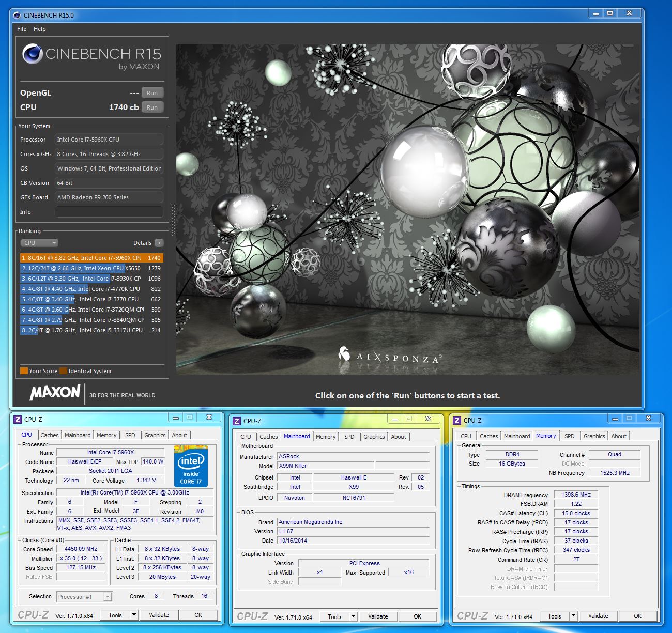672x633 pixels.
Task: Open Tools dropdown arrow in right CPU-Z
Action: pos(573,616)
